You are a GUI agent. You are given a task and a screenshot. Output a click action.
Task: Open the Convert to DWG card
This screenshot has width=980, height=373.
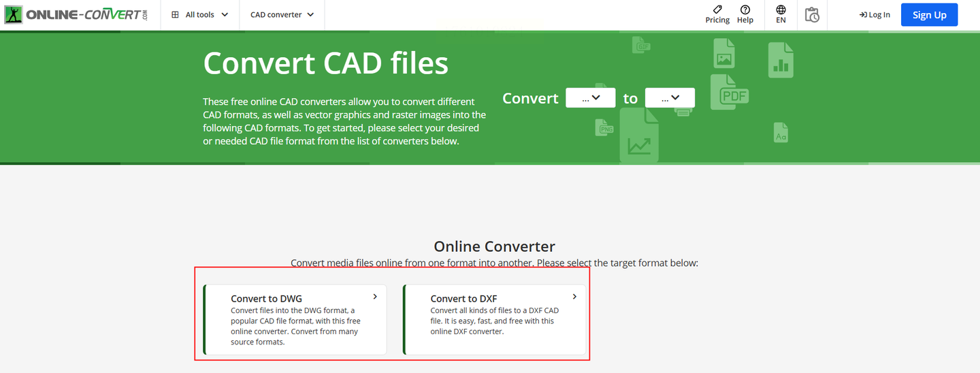pyautogui.click(x=295, y=320)
